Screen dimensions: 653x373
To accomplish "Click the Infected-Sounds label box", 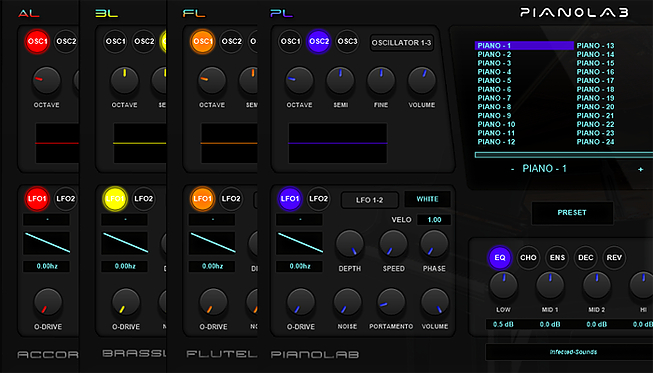I will click(569, 352).
